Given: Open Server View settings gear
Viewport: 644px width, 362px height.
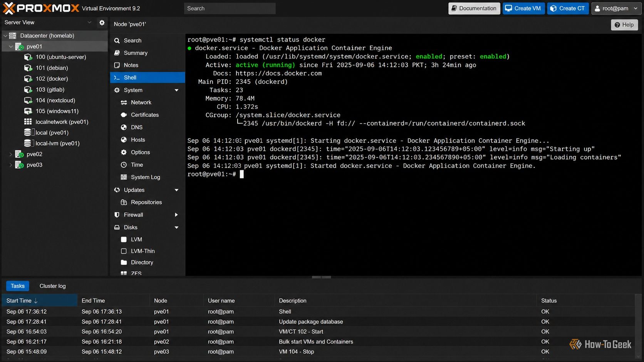Looking at the screenshot, I should click(x=102, y=23).
